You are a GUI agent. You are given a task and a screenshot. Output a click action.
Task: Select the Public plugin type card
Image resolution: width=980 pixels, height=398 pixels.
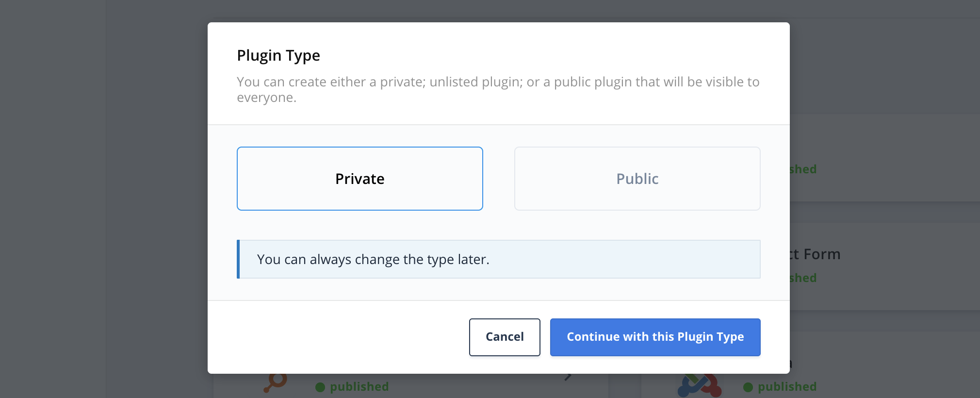pos(637,178)
